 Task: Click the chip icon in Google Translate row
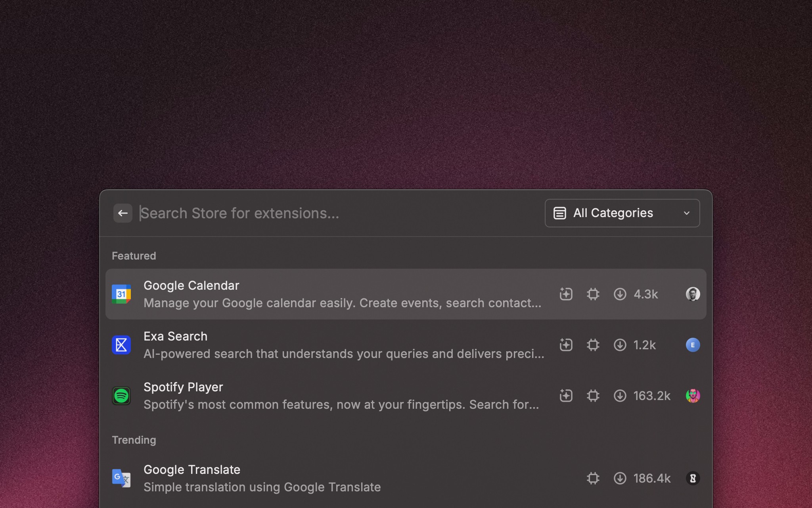coord(593,478)
